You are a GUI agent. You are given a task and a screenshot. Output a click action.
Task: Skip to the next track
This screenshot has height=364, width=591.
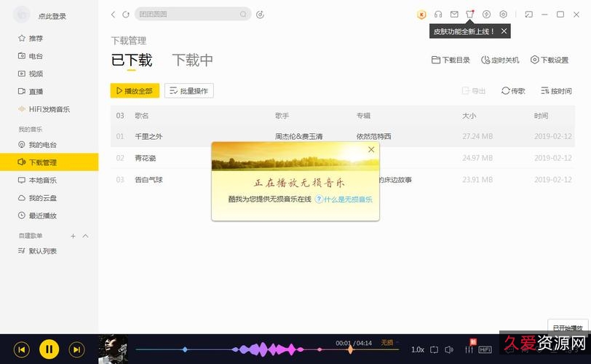(x=76, y=349)
